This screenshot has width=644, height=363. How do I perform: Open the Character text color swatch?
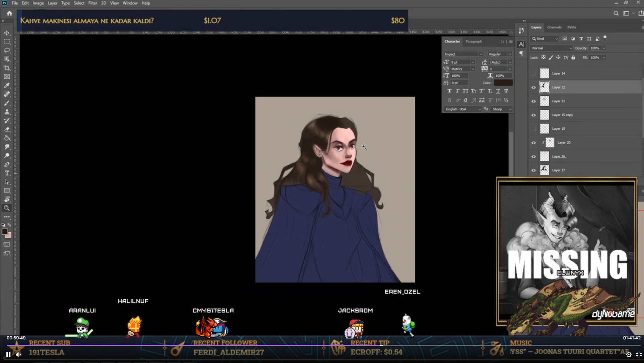503,83
